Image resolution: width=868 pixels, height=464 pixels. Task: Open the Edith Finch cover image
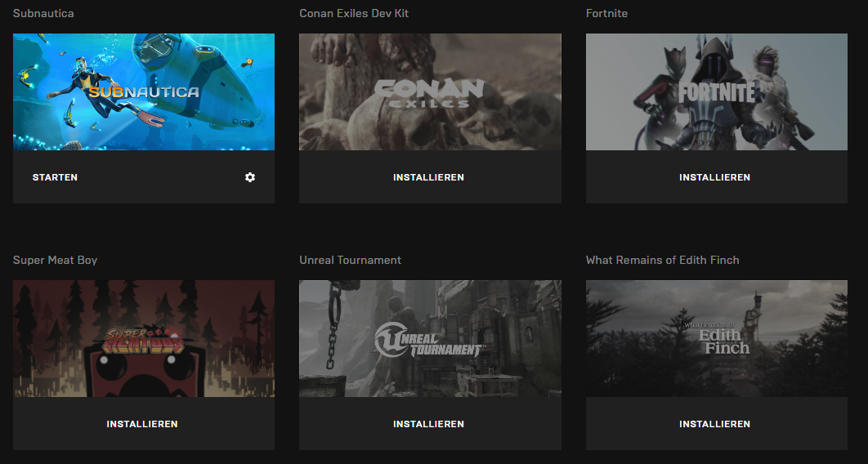pos(716,338)
